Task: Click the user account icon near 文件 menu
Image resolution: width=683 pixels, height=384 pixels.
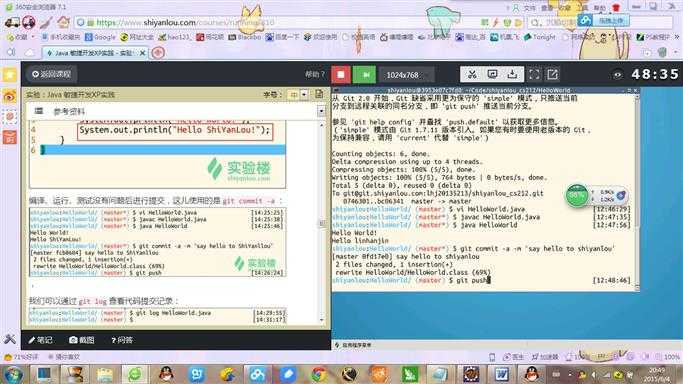Action: (x=516, y=7)
